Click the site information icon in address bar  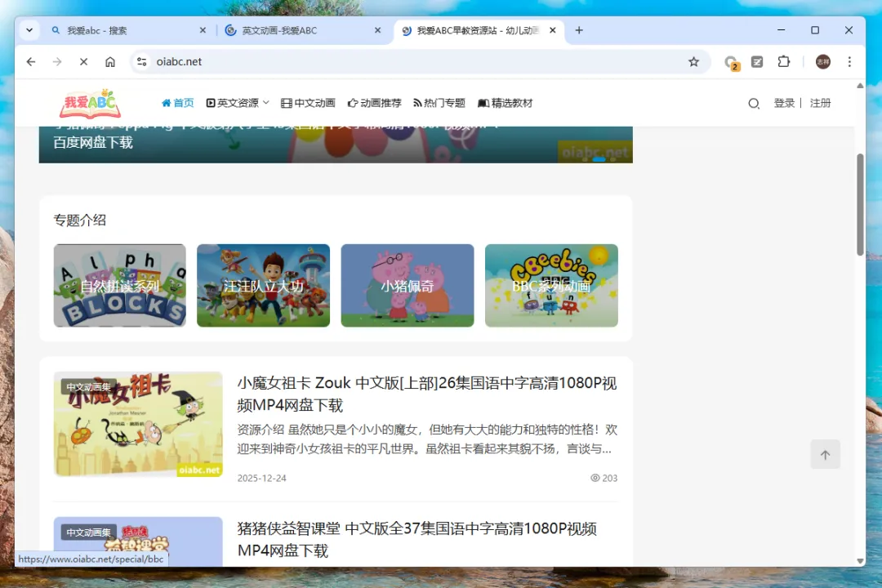coord(142,62)
